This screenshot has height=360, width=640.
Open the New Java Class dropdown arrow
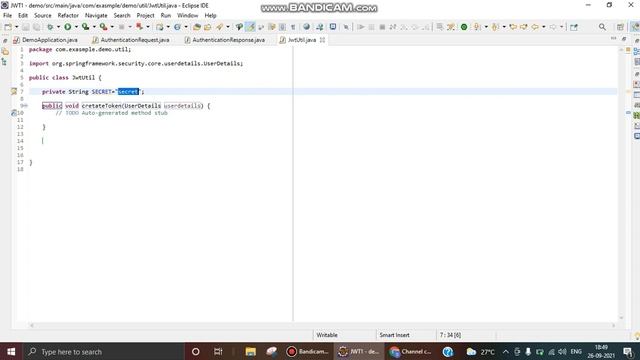click(x=186, y=27)
